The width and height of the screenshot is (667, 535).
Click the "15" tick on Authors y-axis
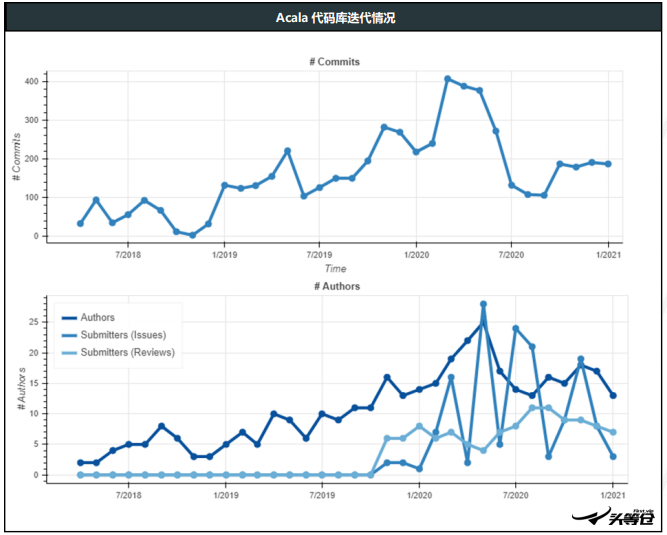(34, 383)
